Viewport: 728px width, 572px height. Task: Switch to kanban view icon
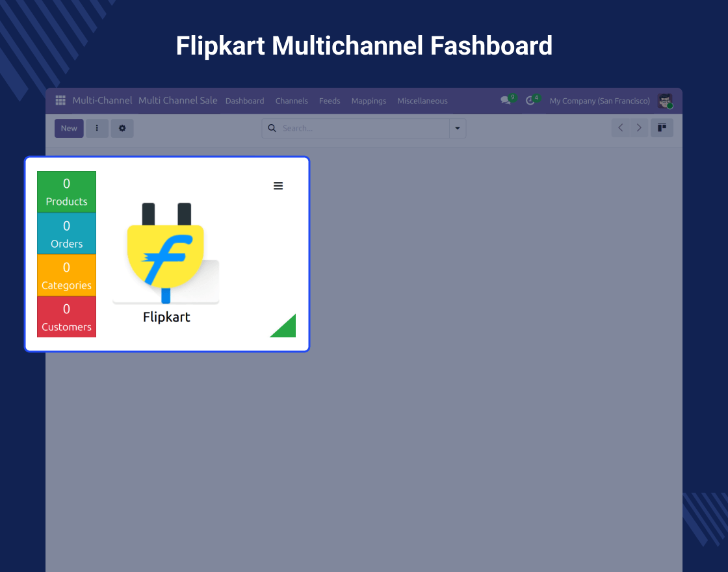click(x=662, y=127)
